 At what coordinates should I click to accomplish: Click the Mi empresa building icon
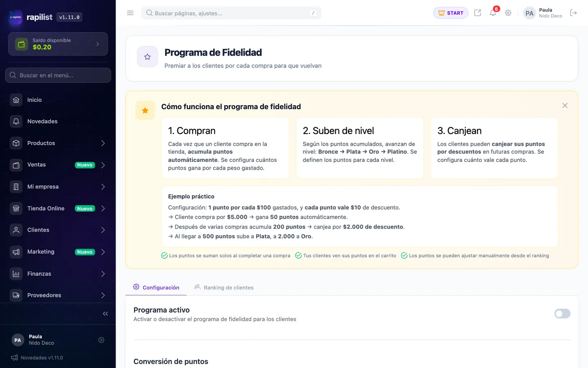(16, 186)
